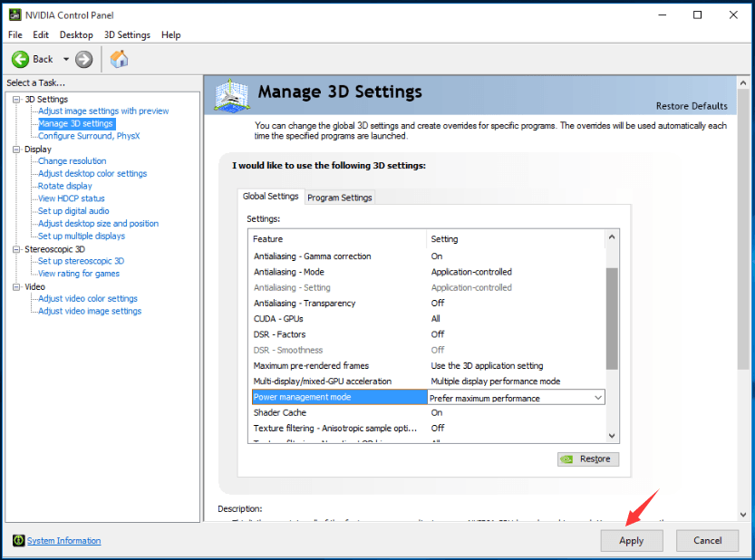Collapse the Display tree node
This screenshot has height=560, width=755.
16,150
